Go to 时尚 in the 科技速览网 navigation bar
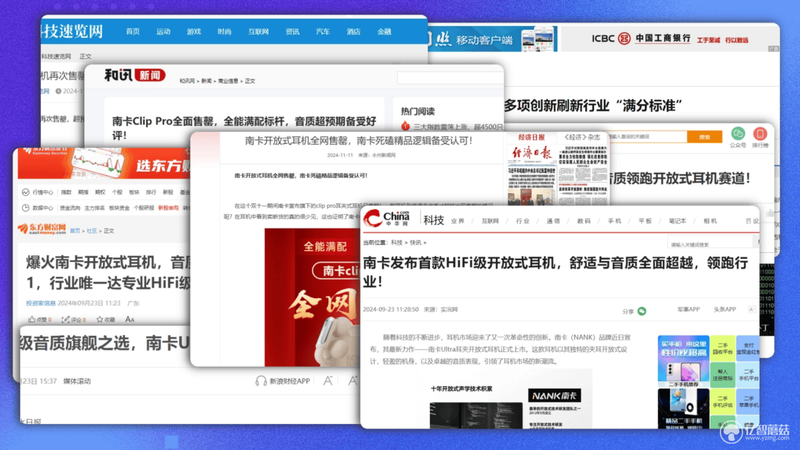 point(224,32)
